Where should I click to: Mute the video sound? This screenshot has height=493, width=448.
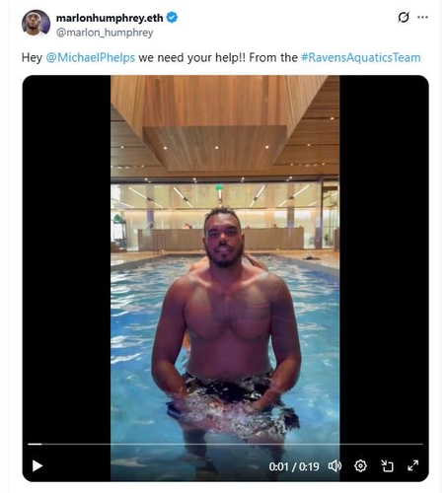tap(335, 465)
